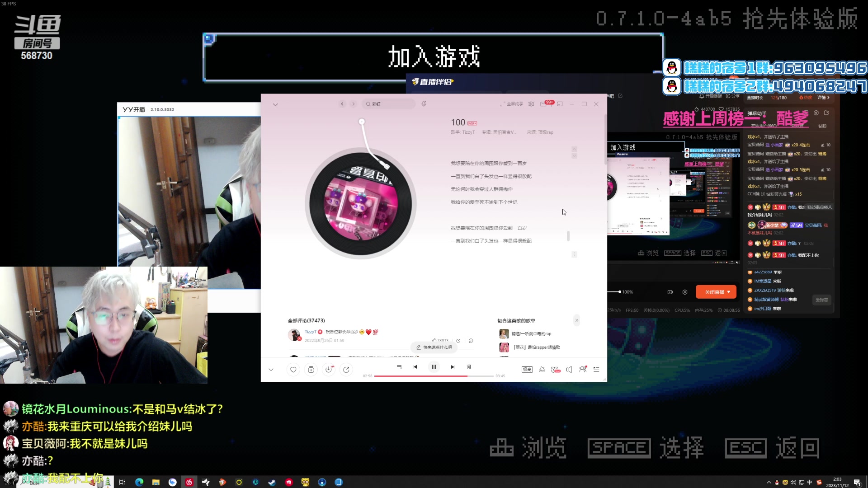Click 分享 share in streaming tool

coord(733,96)
